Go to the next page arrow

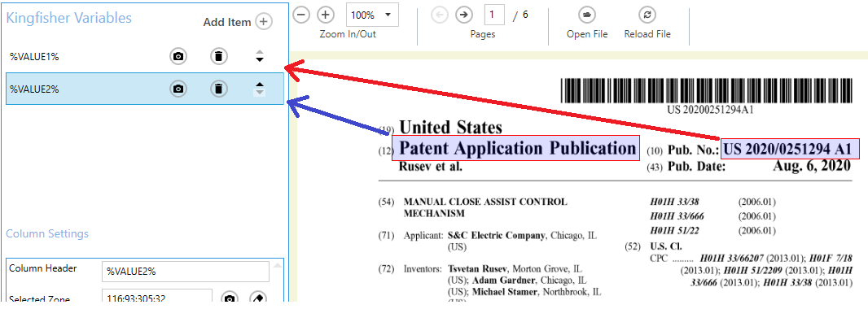point(464,15)
